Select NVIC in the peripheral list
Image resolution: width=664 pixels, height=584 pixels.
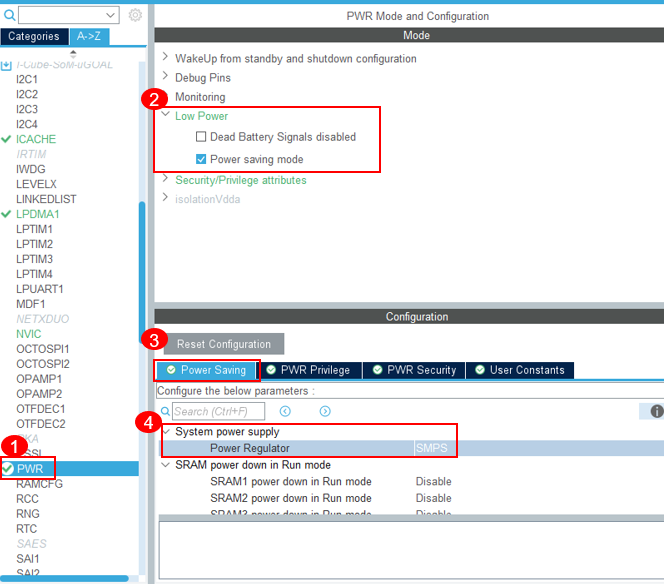point(28,334)
